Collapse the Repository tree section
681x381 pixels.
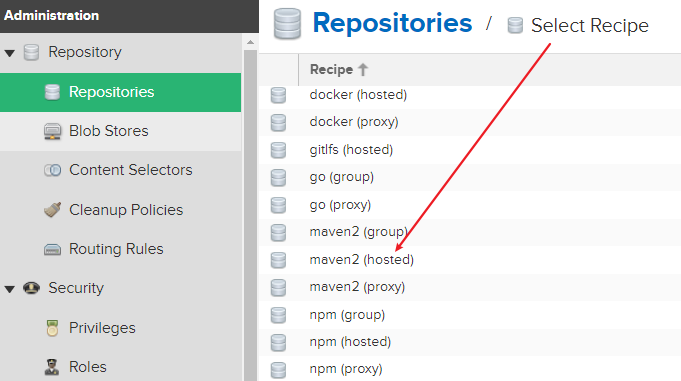pyautogui.click(x=10, y=53)
